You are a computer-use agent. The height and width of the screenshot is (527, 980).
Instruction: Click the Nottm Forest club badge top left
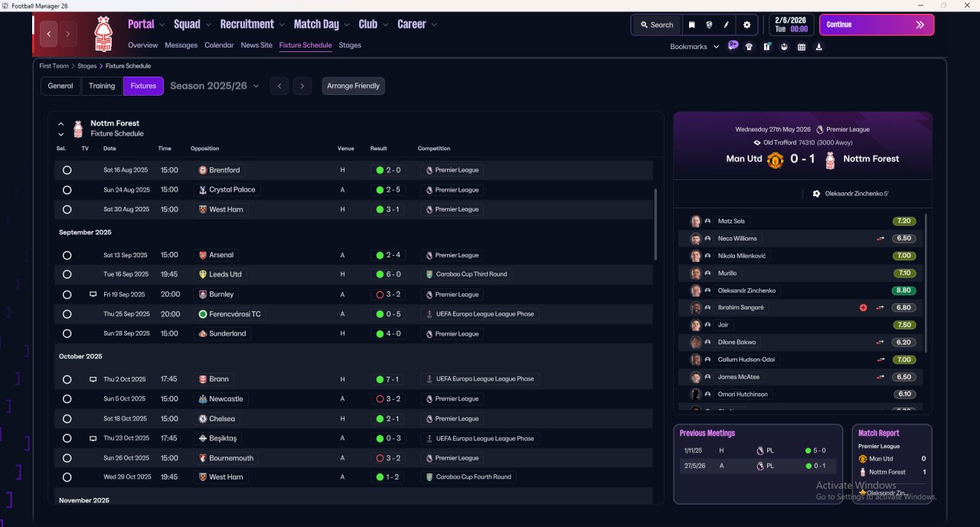(x=103, y=34)
